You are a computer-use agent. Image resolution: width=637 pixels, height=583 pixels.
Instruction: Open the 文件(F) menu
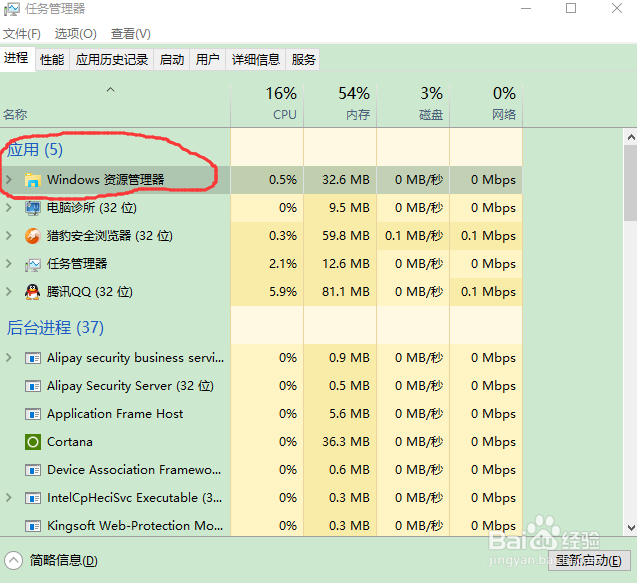pyautogui.click(x=22, y=34)
